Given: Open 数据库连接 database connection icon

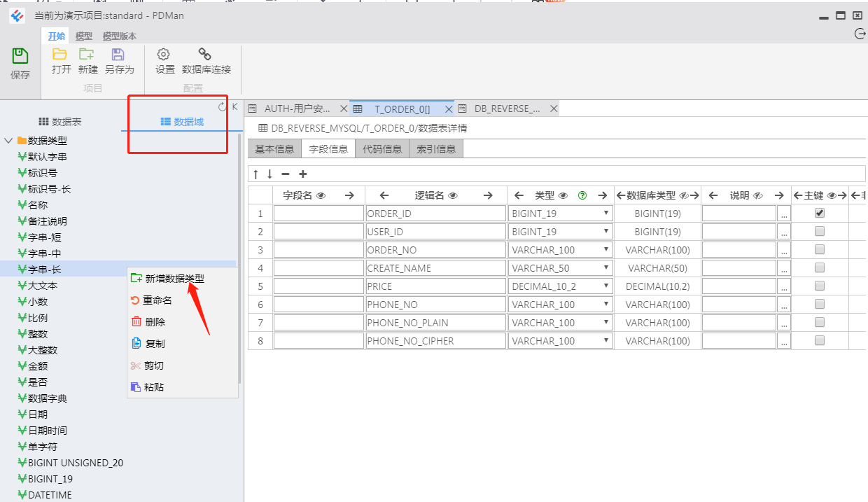Looking at the screenshot, I should [205, 54].
